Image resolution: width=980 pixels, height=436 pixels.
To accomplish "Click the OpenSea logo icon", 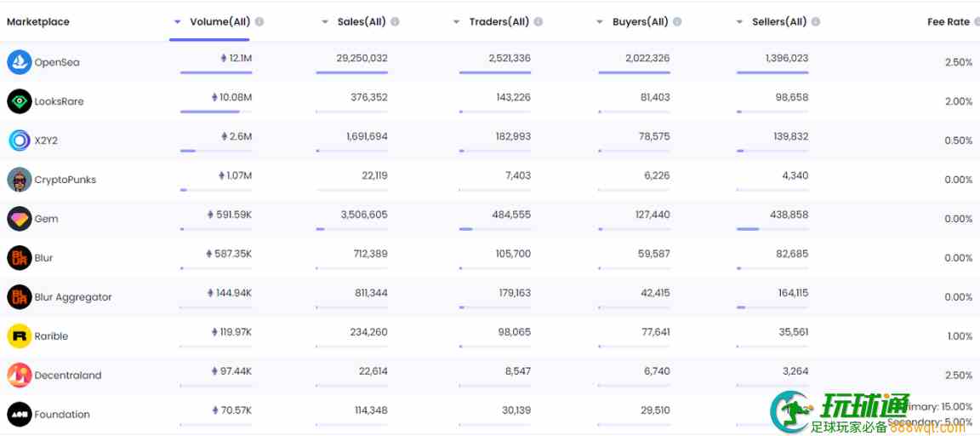I will 20,62.
